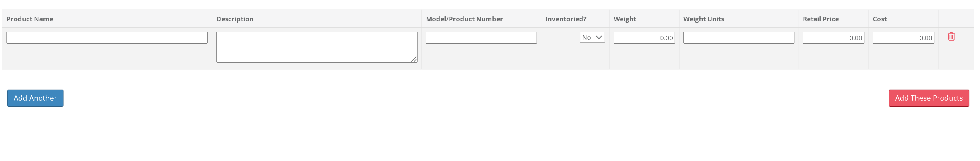Click the Cost column header
The width and height of the screenshot is (980, 161).
pos(880,19)
